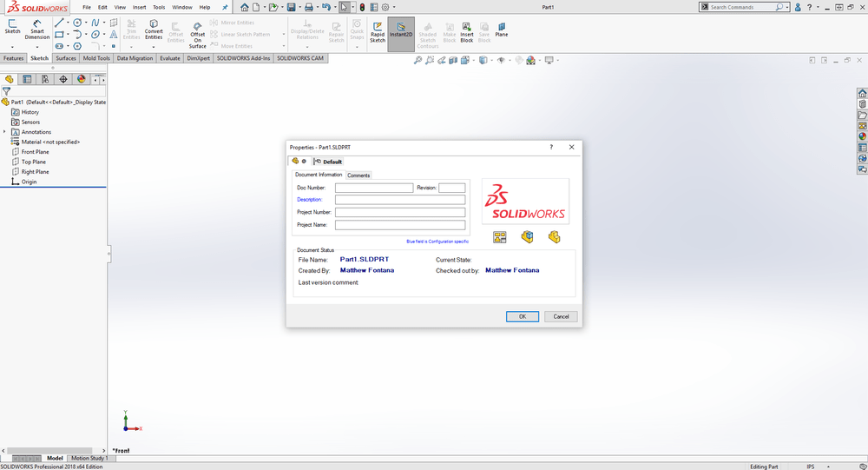Switch to the Comments tab in Properties
This screenshot has height=470, width=868.
[358, 175]
